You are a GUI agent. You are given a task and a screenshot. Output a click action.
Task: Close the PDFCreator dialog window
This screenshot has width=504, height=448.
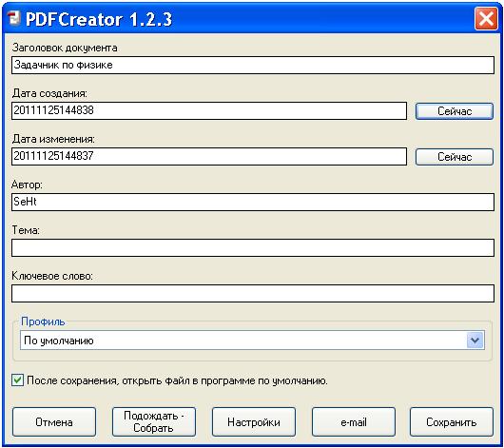pos(486,19)
